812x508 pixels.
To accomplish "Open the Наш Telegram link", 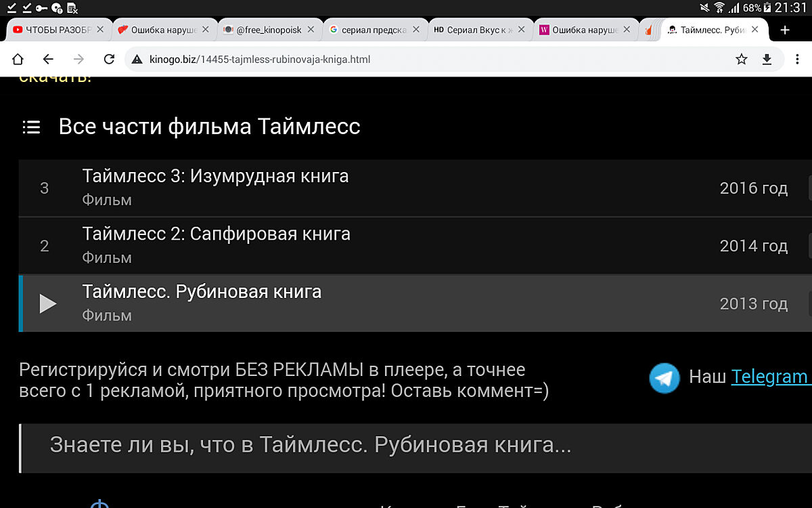I will coord(769,377).
